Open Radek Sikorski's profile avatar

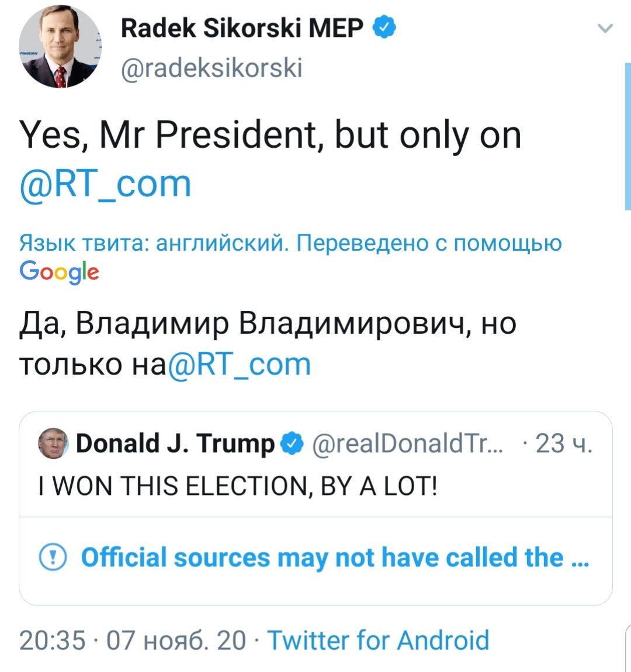[x=60, y=46]
